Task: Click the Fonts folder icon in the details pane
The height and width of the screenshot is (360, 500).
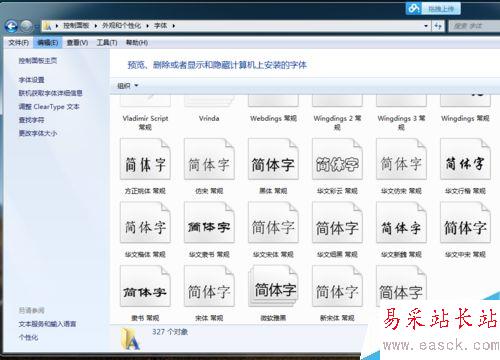Action: pos(131,339)
